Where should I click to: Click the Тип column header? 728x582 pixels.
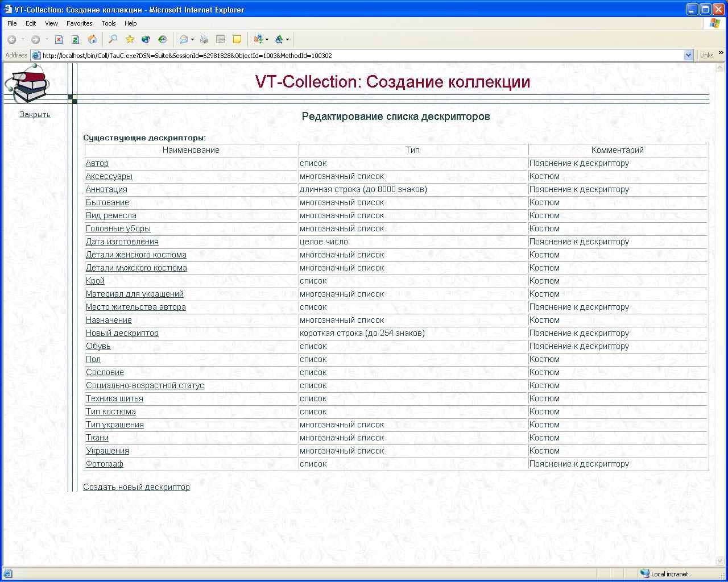coord(413,150)
